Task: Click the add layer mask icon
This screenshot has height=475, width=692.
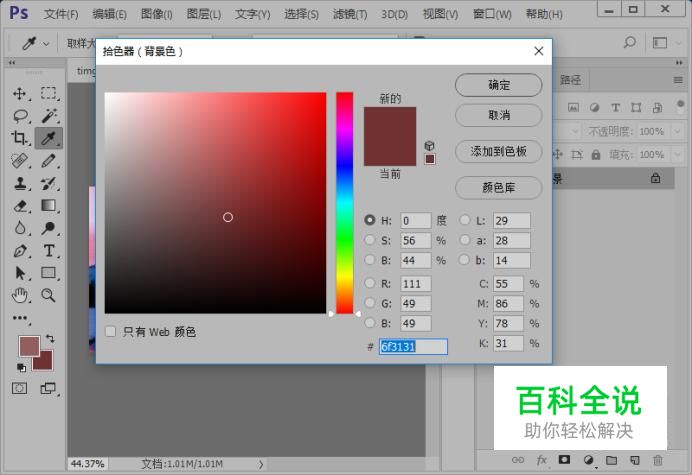Action: point(564,460)
